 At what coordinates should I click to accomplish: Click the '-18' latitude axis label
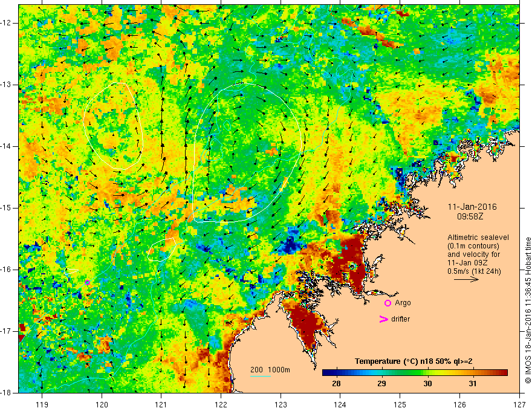pos(6,393)
